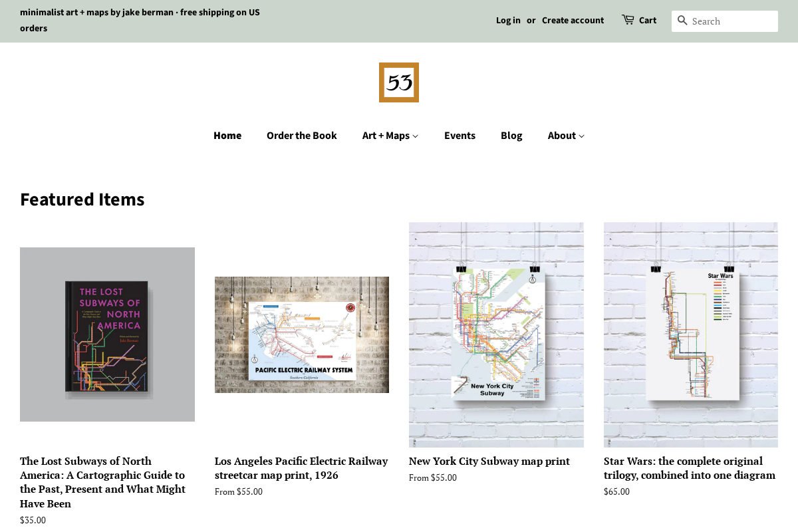Open the Blog page from navigation
Viewport: 798px width, 532px height.
point(511,135)
